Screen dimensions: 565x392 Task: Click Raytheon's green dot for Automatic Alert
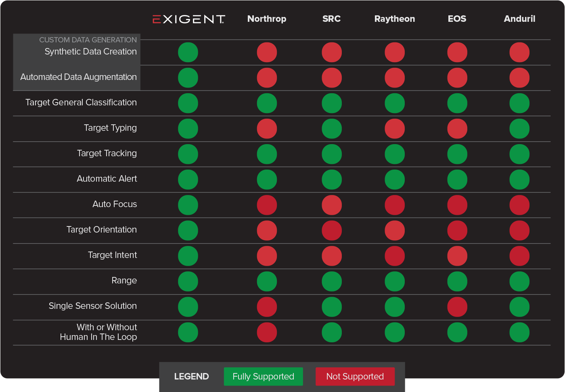[x=395, y=180]
